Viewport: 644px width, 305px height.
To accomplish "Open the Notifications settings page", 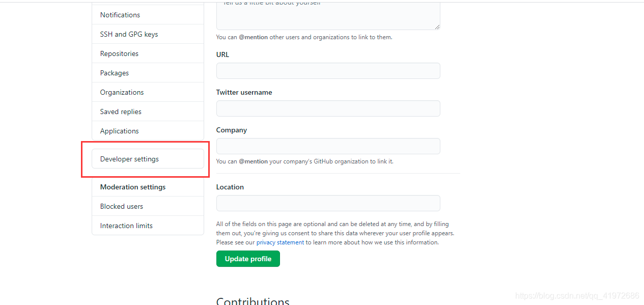I will [120, 15].
